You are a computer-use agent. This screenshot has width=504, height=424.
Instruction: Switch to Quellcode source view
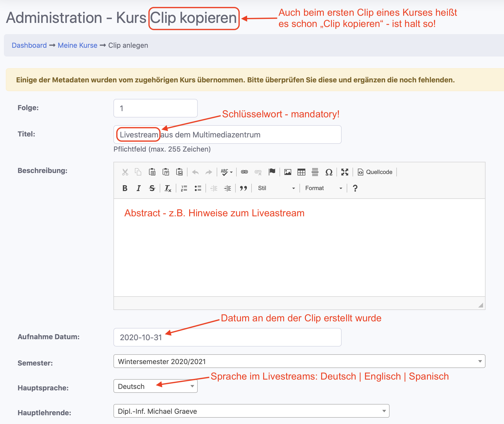point(375,172)
